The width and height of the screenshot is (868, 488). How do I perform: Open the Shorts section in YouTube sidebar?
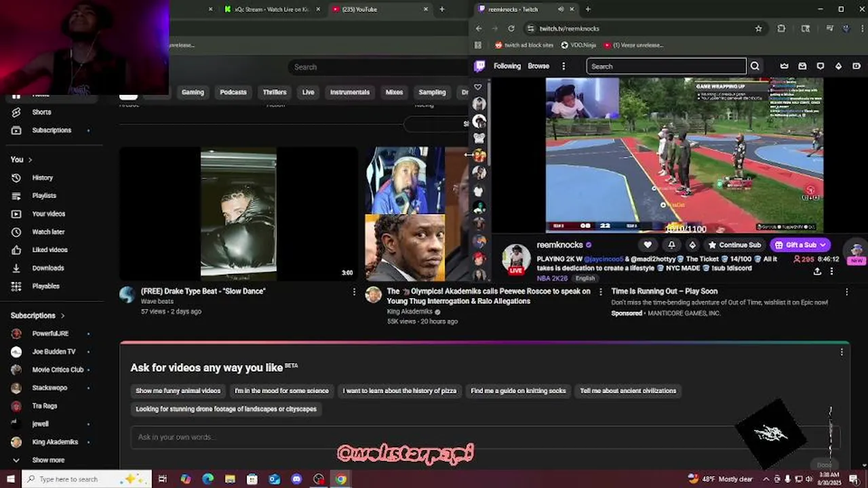41,112
